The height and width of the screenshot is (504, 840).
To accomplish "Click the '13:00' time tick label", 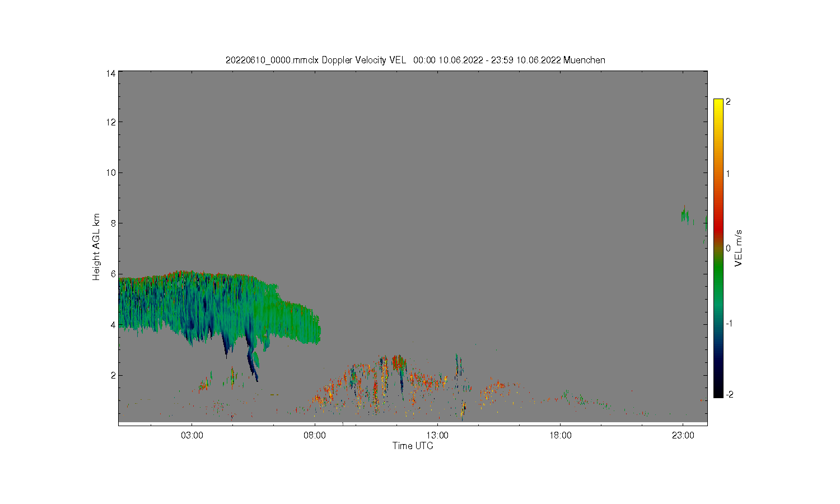I will [x=437, y=436].
